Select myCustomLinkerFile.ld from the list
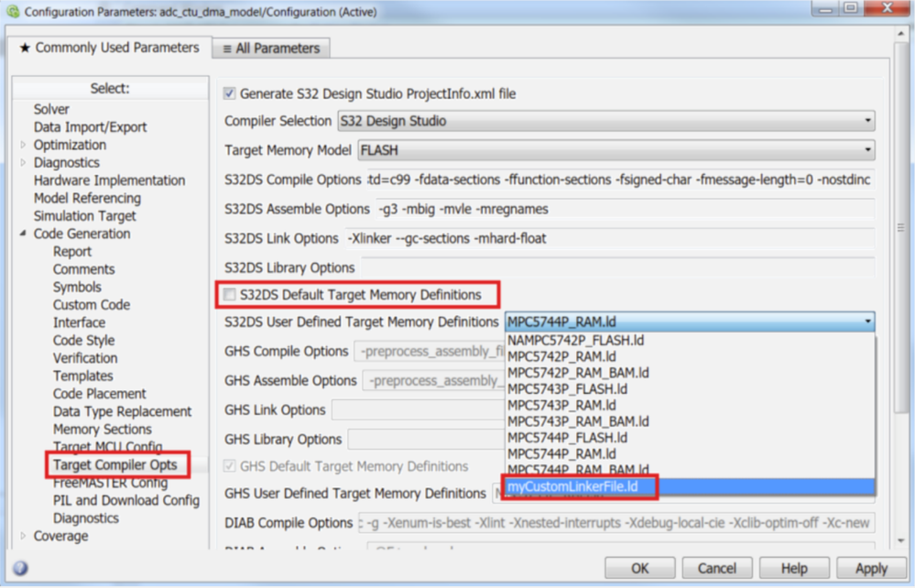Image resolution: width=915 pixels, height=588 pixels. [x=690, y=486]
